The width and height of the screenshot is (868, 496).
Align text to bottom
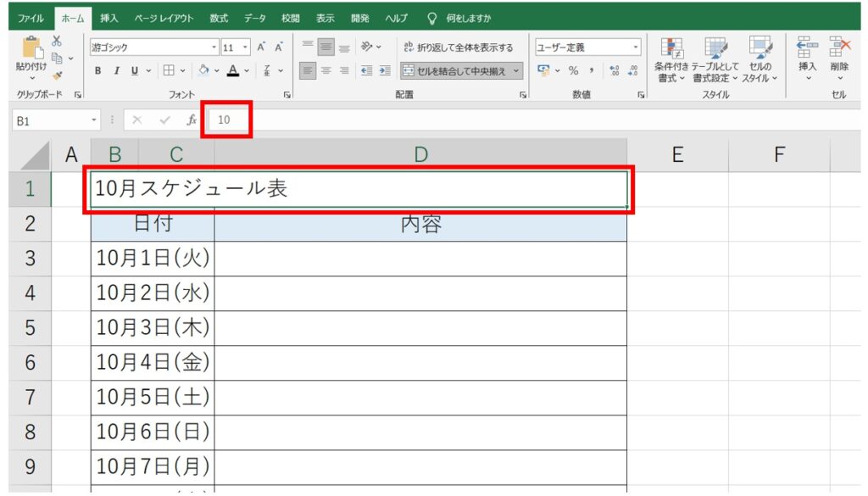click(344, 47)
